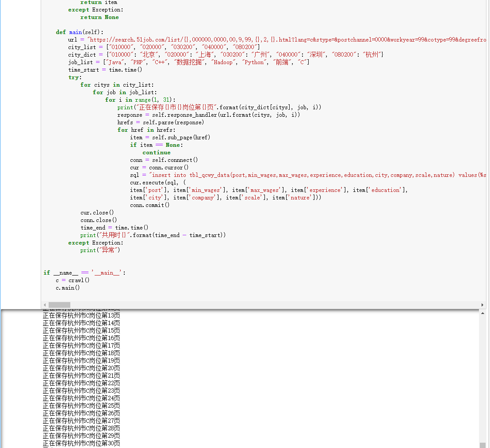Click the 'cur = conn.cursor()' line
This screenshot has width=490, height=448.
pos(159,168)
